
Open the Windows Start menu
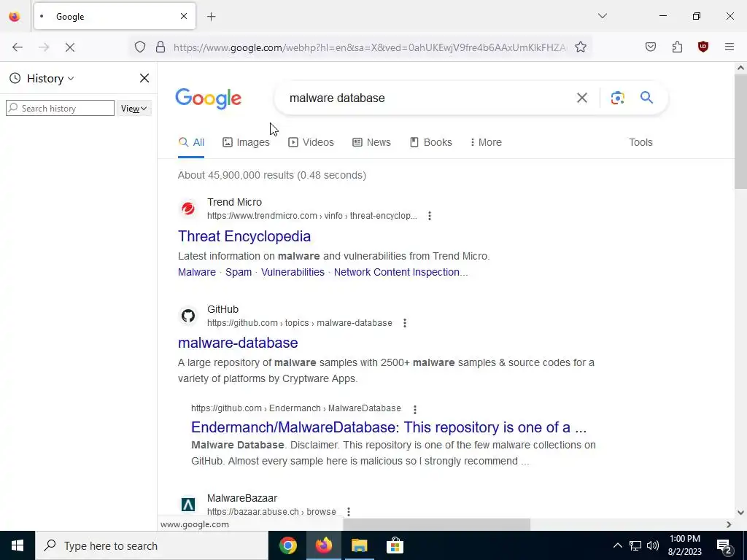pyautogui.click(x=18, y=545)
